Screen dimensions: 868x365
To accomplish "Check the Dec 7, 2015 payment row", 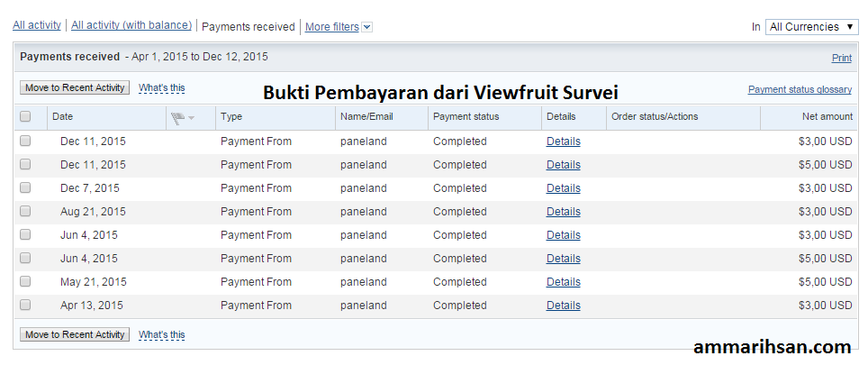I will point(25,188).
